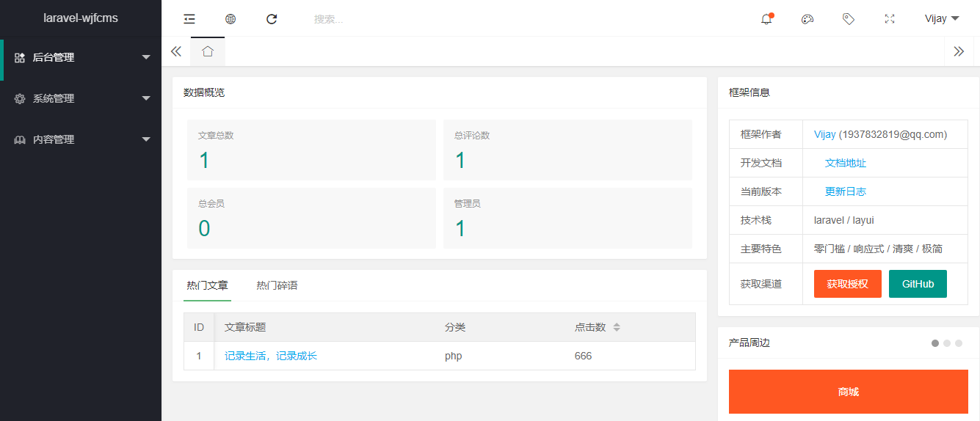Click the 系统管理 gear icon
Viewport: 980px width, 421px height.
coord(20,98)
